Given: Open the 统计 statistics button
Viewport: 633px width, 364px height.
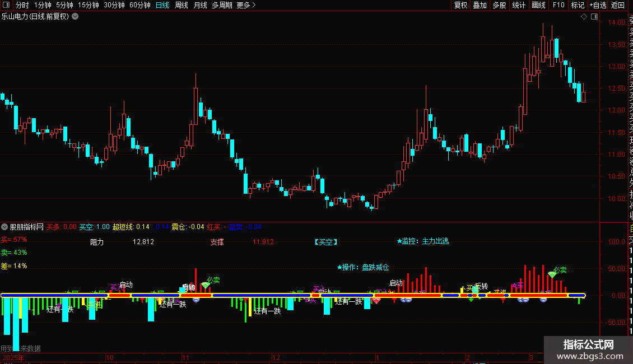Looking at the screenshot, I should coord(519,5).
